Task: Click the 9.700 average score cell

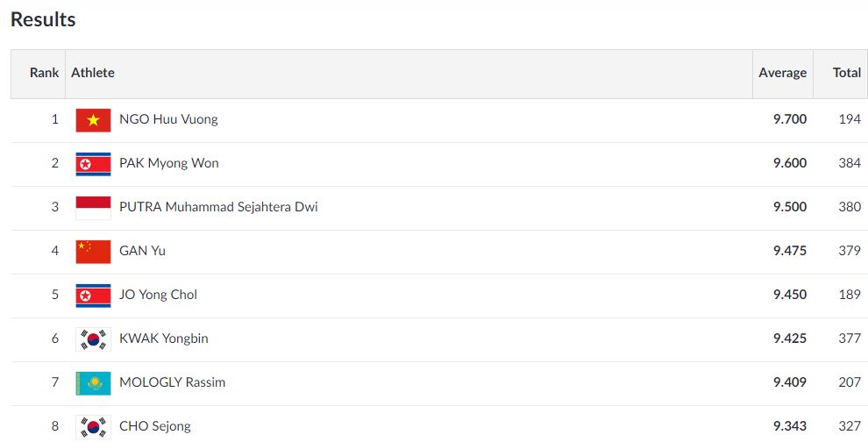Action: (790, 119)
